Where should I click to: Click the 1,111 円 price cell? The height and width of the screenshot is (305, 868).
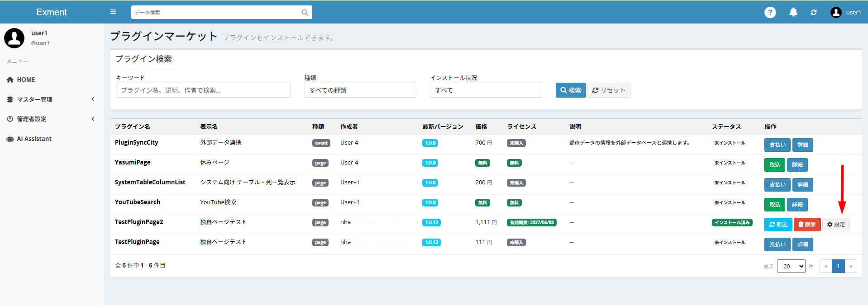click(486, 222)
